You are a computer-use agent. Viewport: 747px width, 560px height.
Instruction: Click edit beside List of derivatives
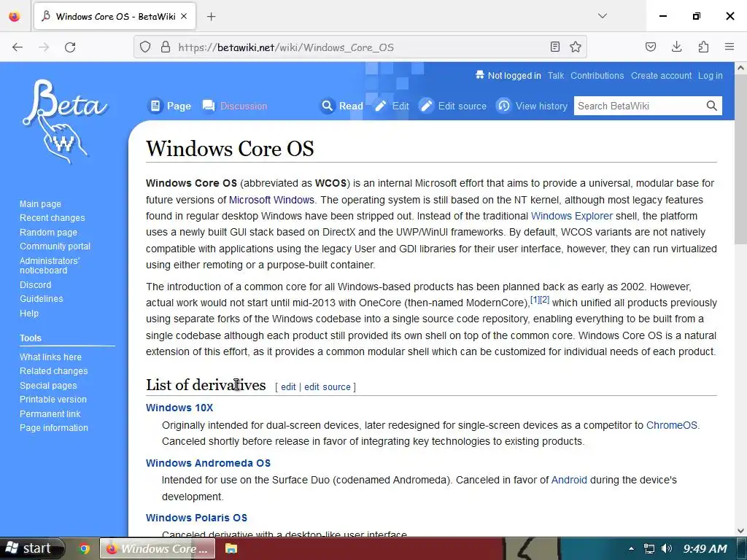tap(288, 387)
